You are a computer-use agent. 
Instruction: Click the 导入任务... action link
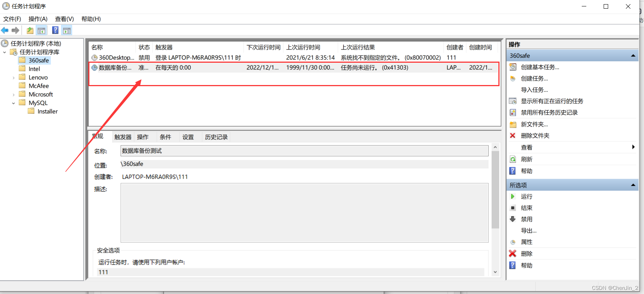[x=534, y=90]
